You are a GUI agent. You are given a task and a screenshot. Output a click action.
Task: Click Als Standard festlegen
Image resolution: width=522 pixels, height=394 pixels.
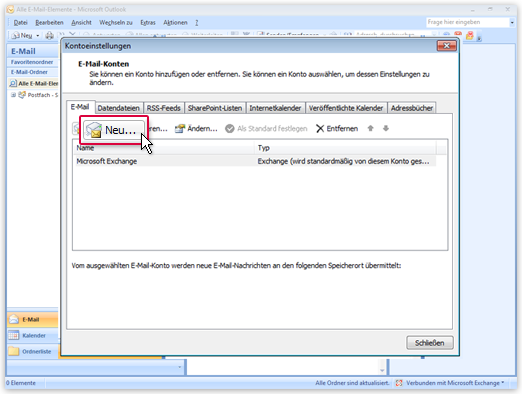point(266,128)
